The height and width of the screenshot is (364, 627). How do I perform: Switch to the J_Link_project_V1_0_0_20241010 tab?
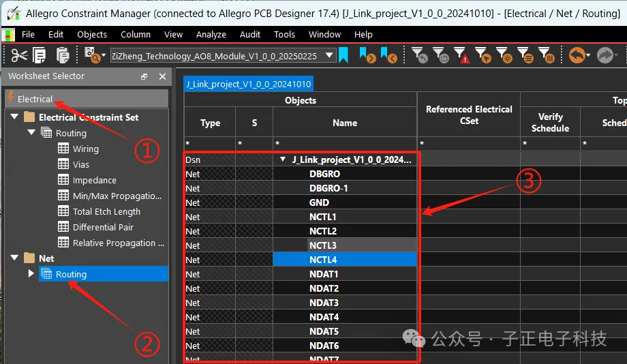[248, 84]
